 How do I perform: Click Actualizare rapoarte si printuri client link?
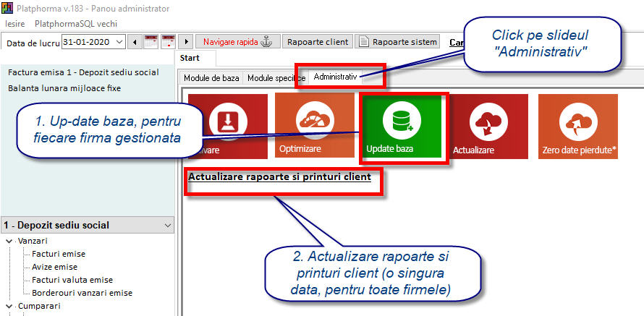[x=279, y=176]
